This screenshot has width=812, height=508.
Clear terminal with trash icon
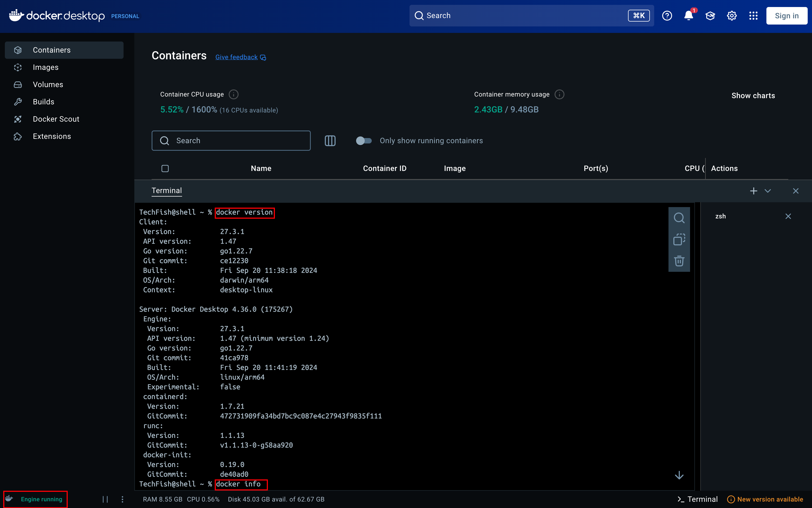coord(679,261)
